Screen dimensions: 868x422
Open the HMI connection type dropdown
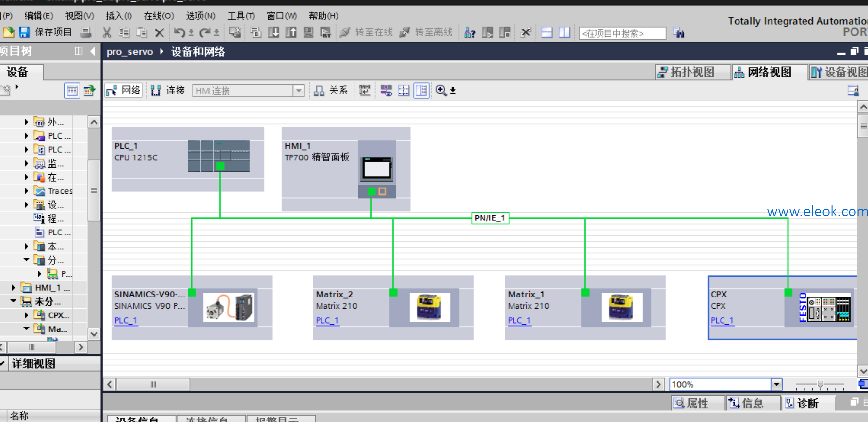click(x=299, y=91)
